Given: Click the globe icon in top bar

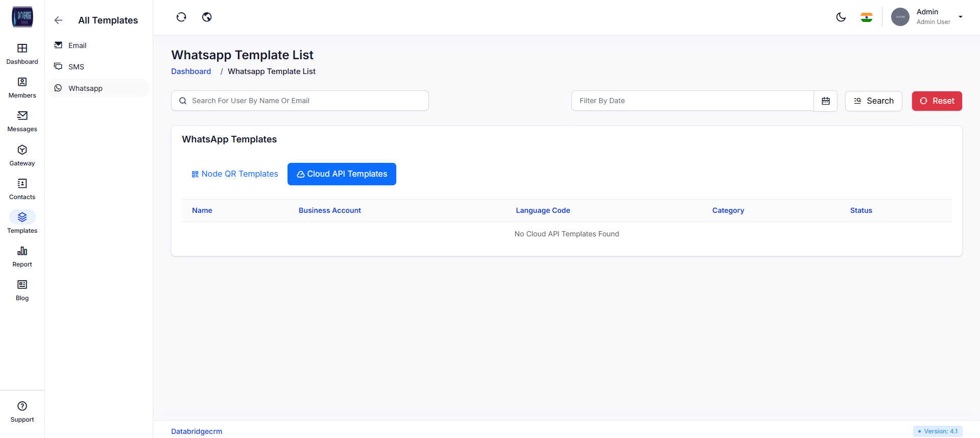Looking at the screenshot, I should (x=207, y=17).
